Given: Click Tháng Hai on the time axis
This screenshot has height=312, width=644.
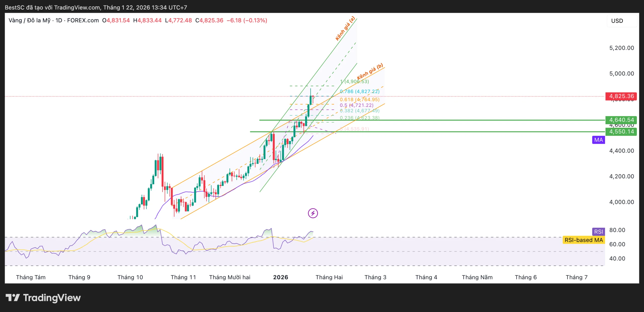Looking at the screenshot, I should tap(329, 277).
